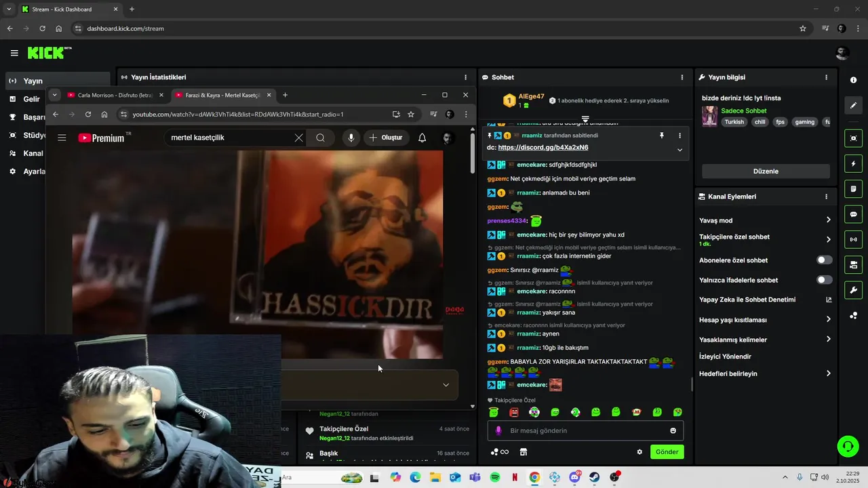Open the Yayın İstatistikleri panel options menu
868x488 pixels.
coord(465,77)
